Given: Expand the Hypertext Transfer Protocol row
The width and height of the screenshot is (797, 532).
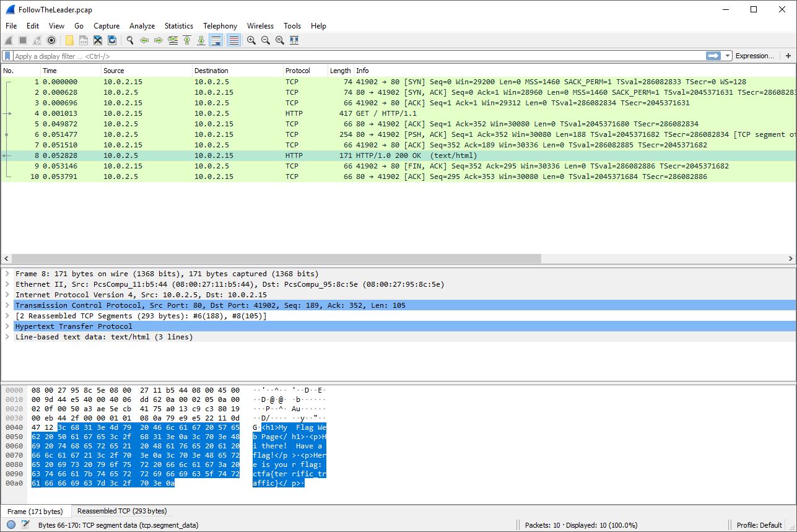Looking at the screenshot, I should pos(7,326).
